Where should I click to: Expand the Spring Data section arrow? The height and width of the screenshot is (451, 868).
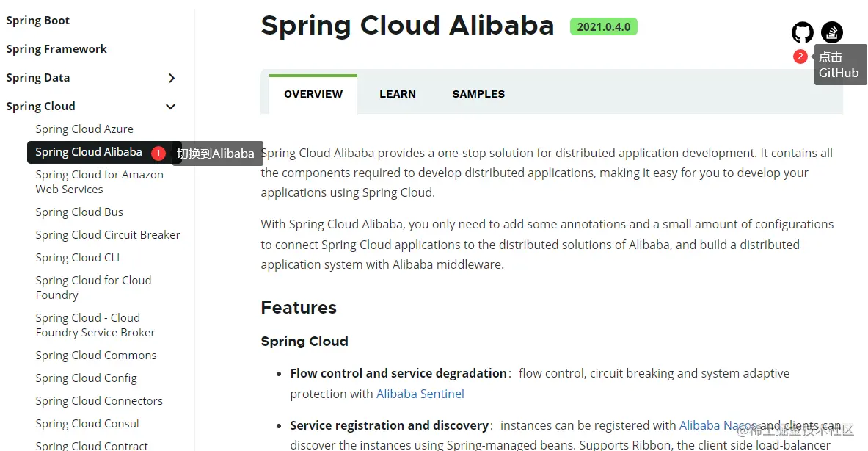click(172, 78)
